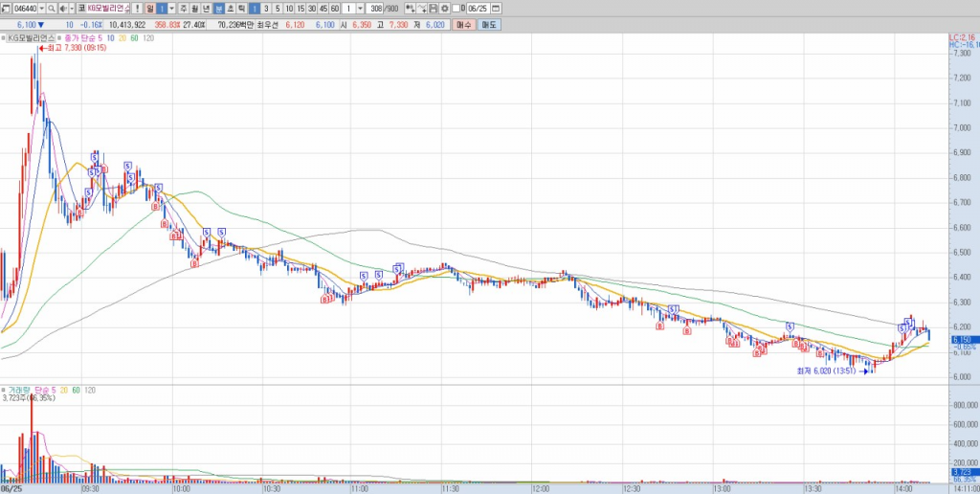Switch to the 주 (weekly) chart period
This screenshot has width=980, height=494.
(183, 8)
